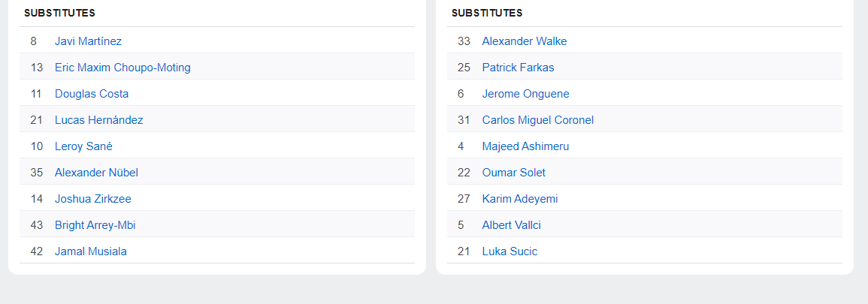
Task: Open Majeed Ashimeru link
Action: click(525, 146)
